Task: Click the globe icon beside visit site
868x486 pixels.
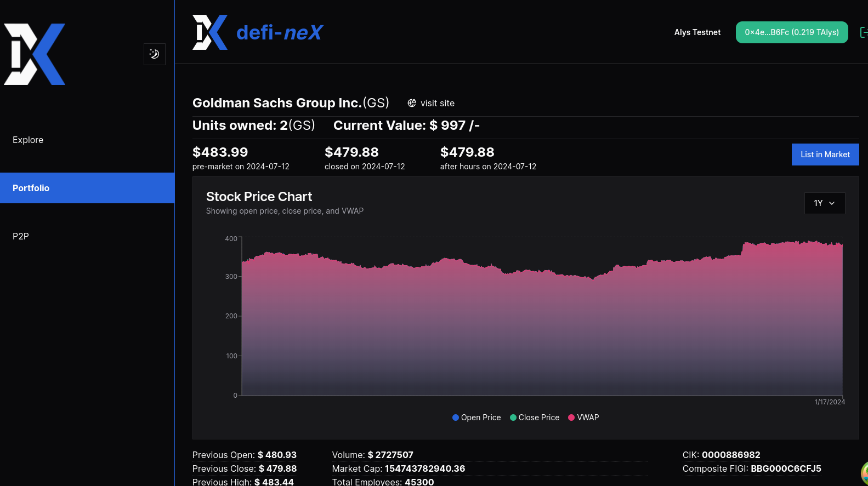Action: pos(412,103)
